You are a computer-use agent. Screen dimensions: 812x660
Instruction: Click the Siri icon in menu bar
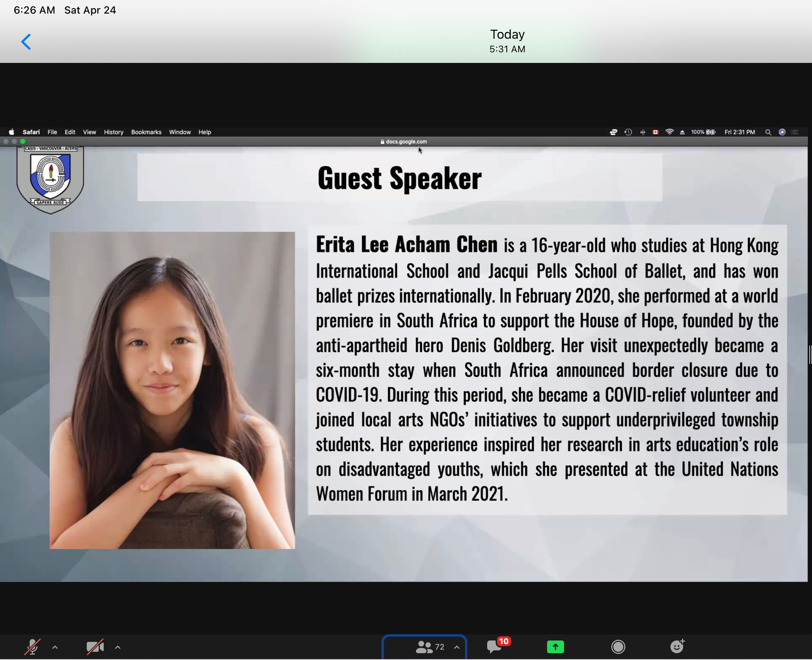click(782, 132)
